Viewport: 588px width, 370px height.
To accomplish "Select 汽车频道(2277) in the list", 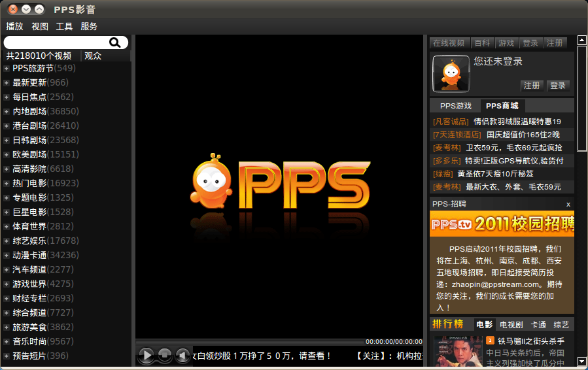I will coord(43,269).
